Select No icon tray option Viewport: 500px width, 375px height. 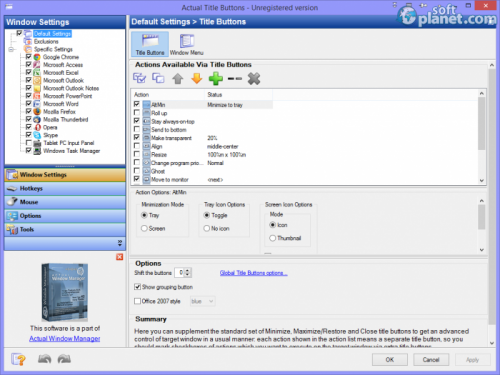207,228
